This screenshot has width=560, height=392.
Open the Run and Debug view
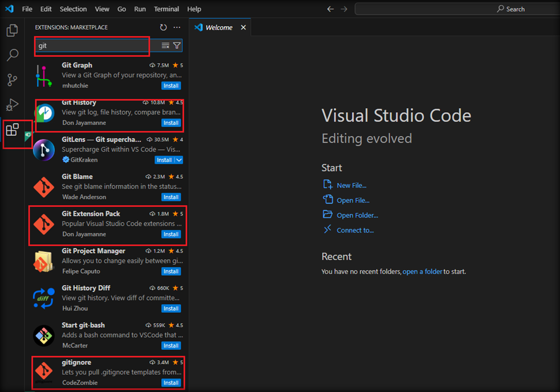12,105
